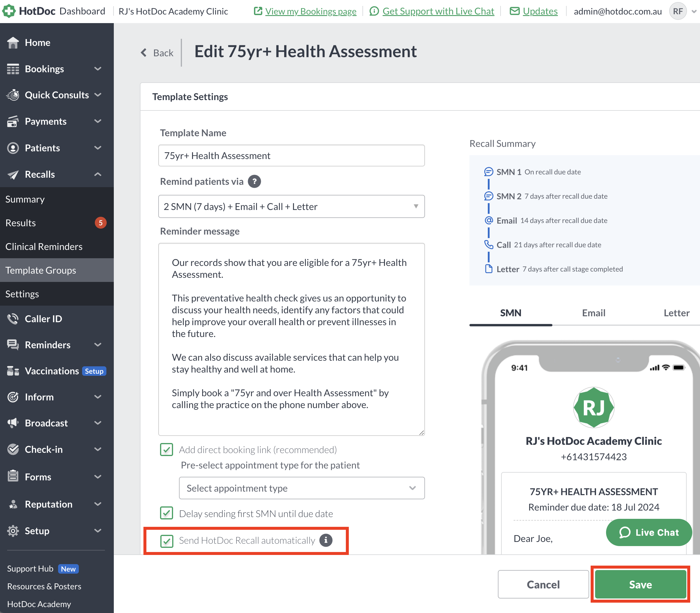Click the Inform target icon

(x=13, y=397)
